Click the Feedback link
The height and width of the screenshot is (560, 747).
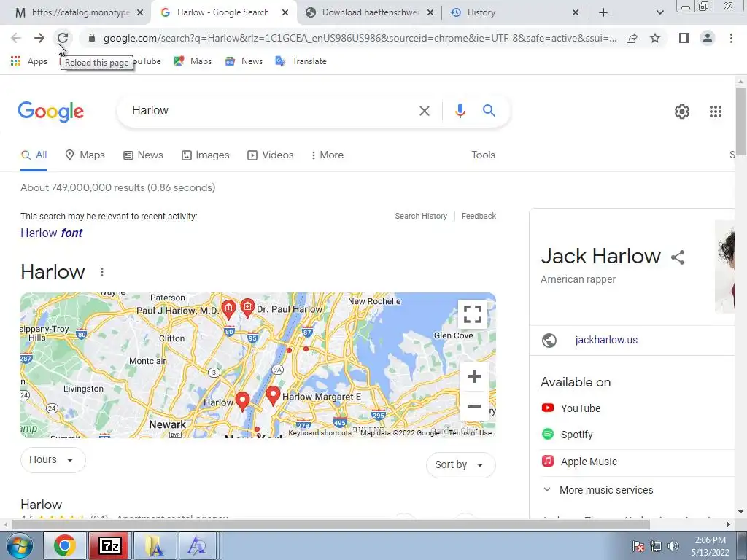(479, 216)
